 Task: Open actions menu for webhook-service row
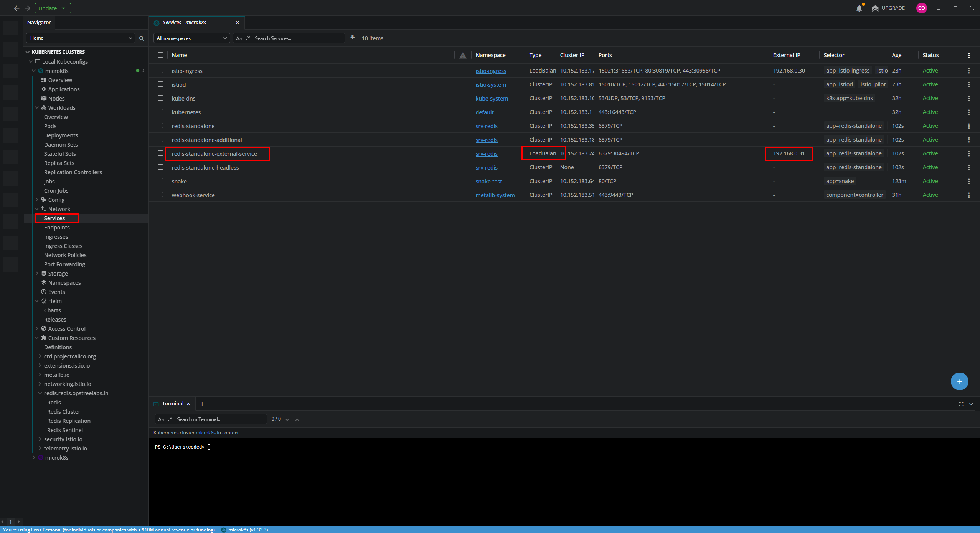[x=969, y=195]
